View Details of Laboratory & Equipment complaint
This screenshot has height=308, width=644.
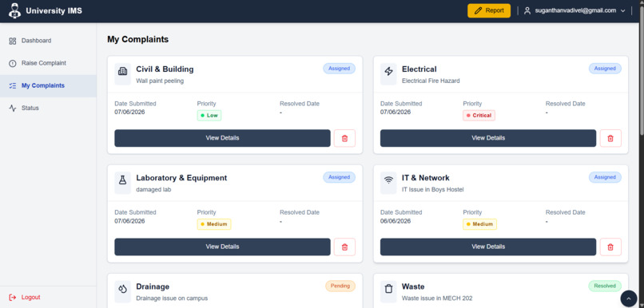[x=222, y=247]
